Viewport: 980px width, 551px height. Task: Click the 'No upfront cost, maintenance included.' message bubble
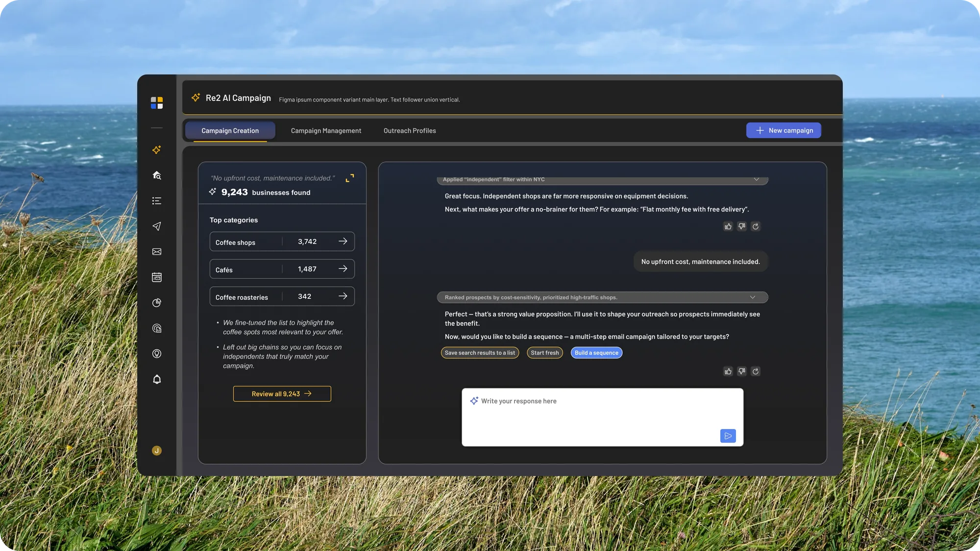click(x=701, y=262)
